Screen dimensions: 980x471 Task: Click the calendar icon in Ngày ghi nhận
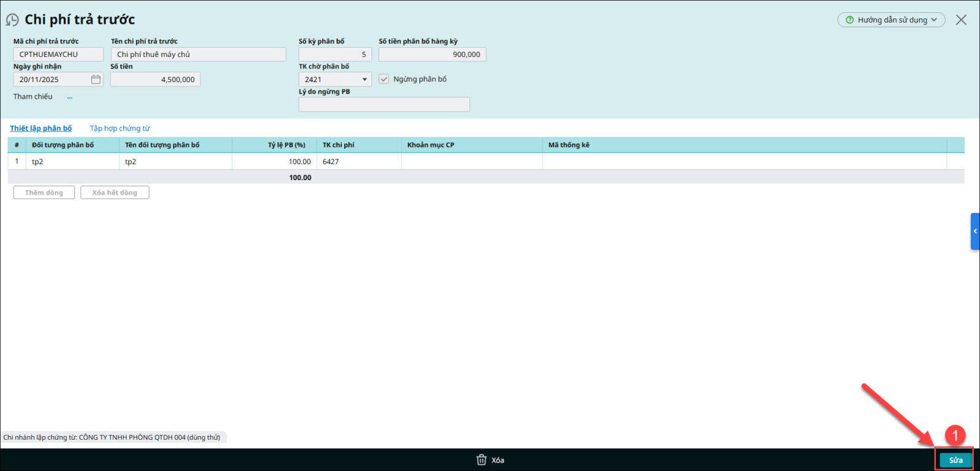[x=96, y=80]
